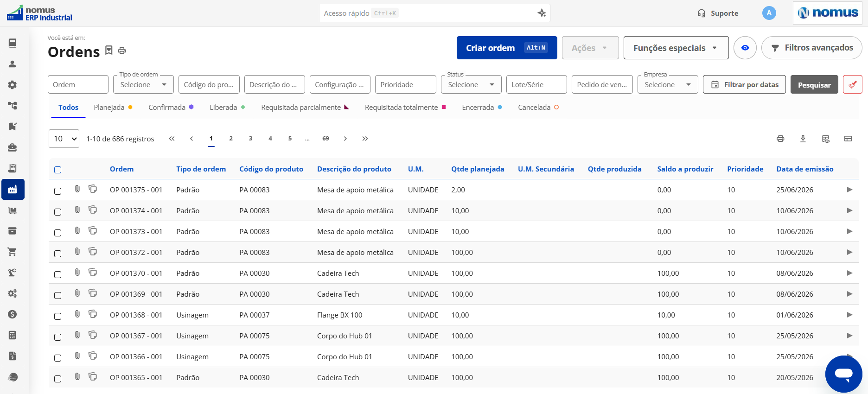This screenshot has width=868, height=394.
Task: Click the Criar ordem button
Action: 507,48
